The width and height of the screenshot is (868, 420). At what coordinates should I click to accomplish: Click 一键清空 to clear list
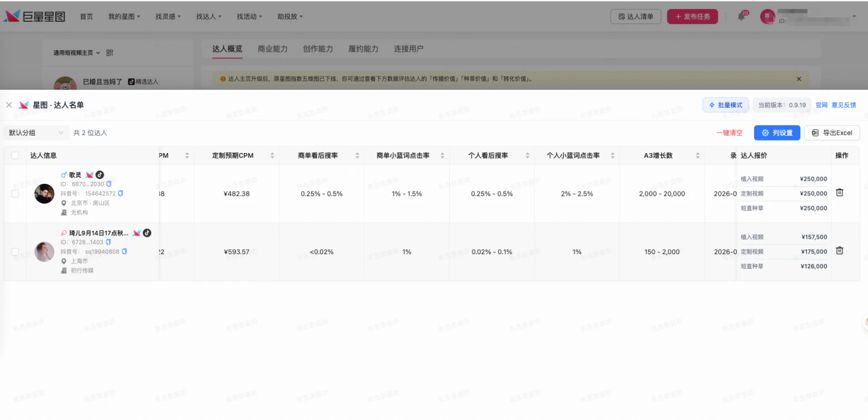click(729, 133)
